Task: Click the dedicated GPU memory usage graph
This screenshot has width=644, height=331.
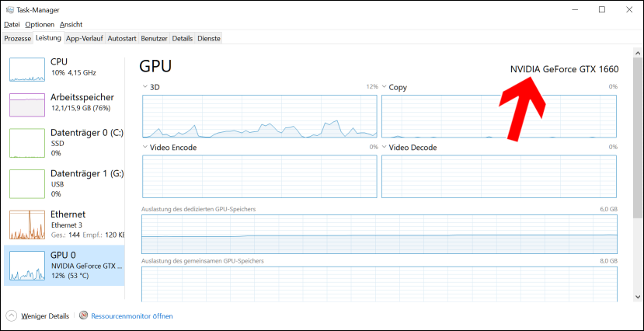Action: coord(379,233)
